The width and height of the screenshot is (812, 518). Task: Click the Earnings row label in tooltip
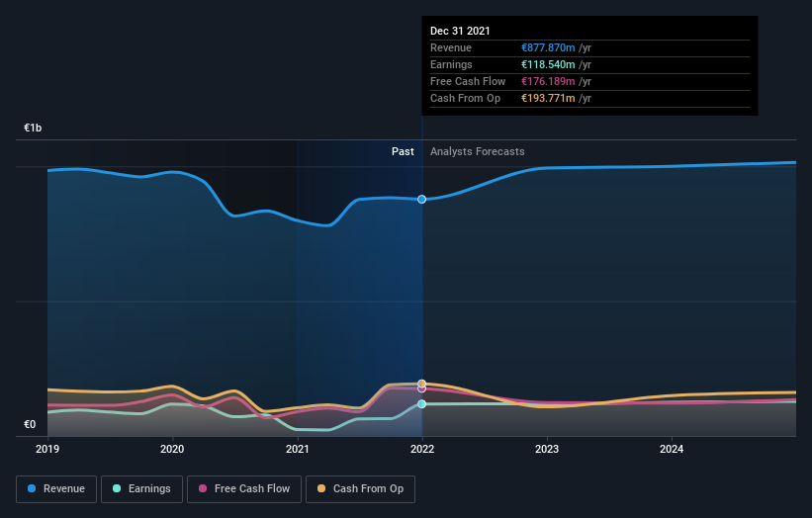click(451, 64)
